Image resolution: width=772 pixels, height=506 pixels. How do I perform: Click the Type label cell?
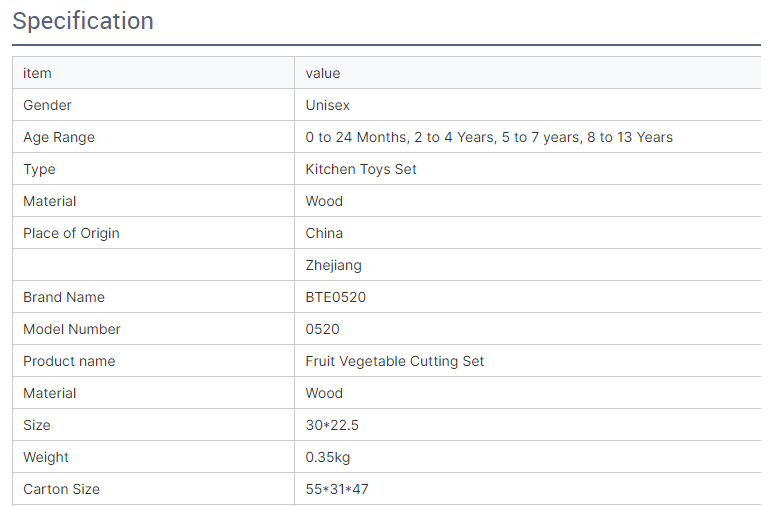(39, 169)
